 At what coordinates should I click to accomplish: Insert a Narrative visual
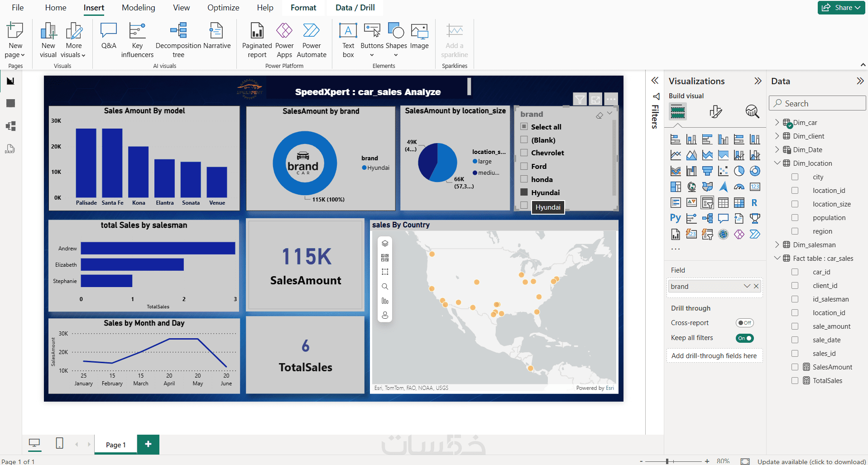(x=217, y=36)
